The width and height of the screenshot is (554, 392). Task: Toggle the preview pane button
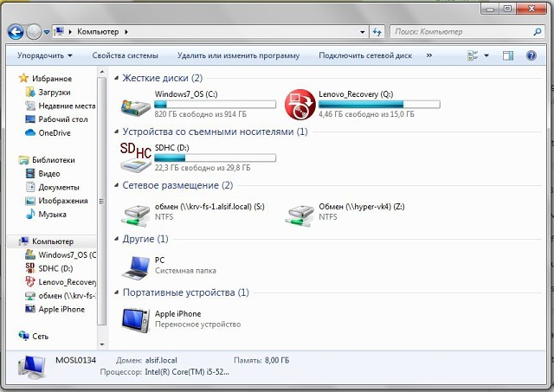click(507, 55)
